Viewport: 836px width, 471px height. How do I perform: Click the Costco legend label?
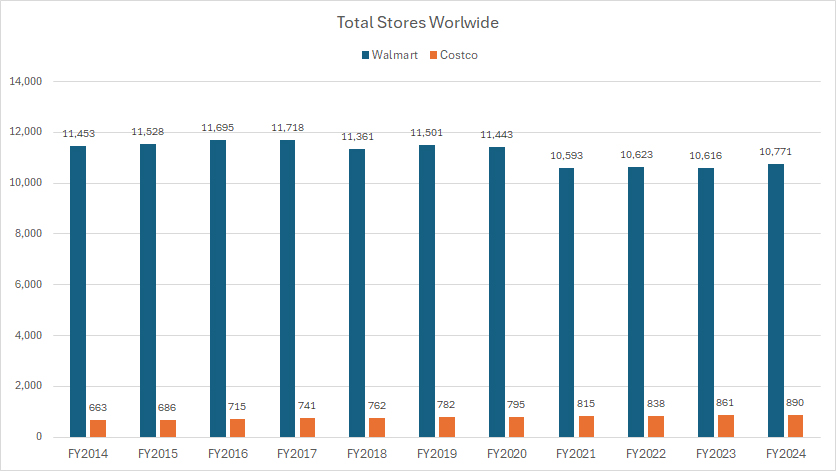(459, 55)
